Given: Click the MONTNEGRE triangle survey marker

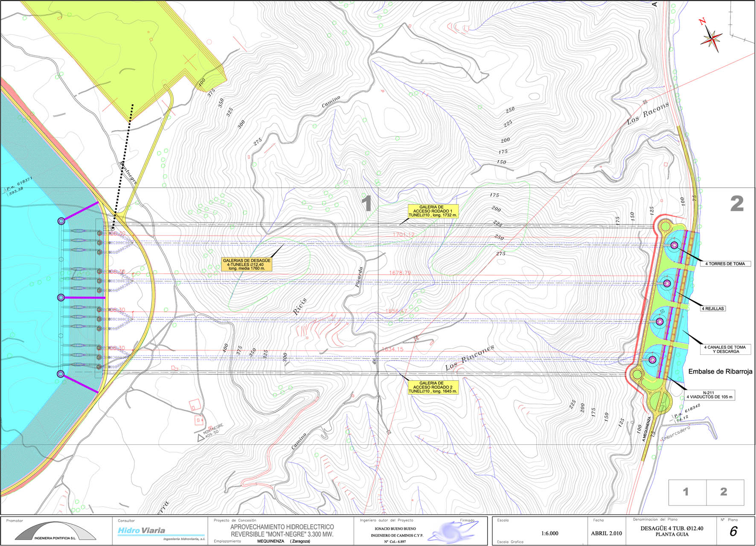Looking at the screenshot, I should point(201,438).
